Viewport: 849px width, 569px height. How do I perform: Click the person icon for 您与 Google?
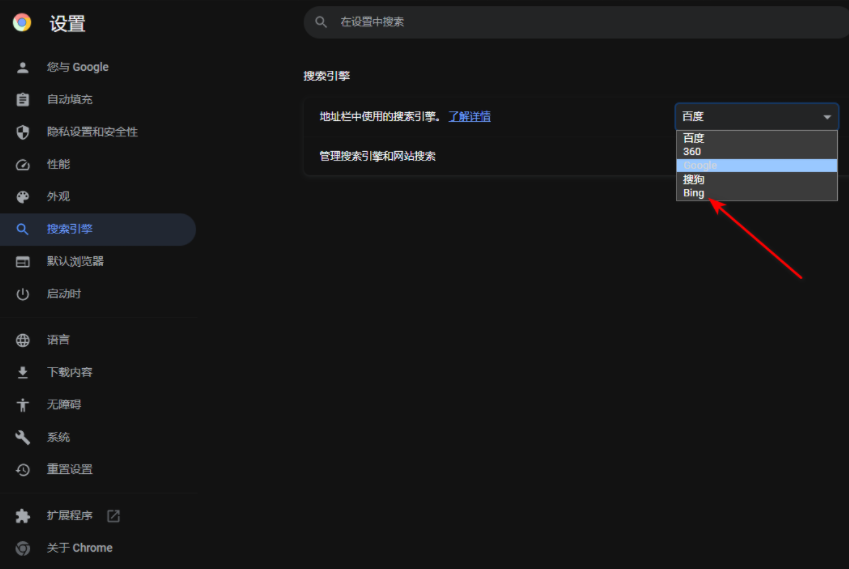pos(23,67)
